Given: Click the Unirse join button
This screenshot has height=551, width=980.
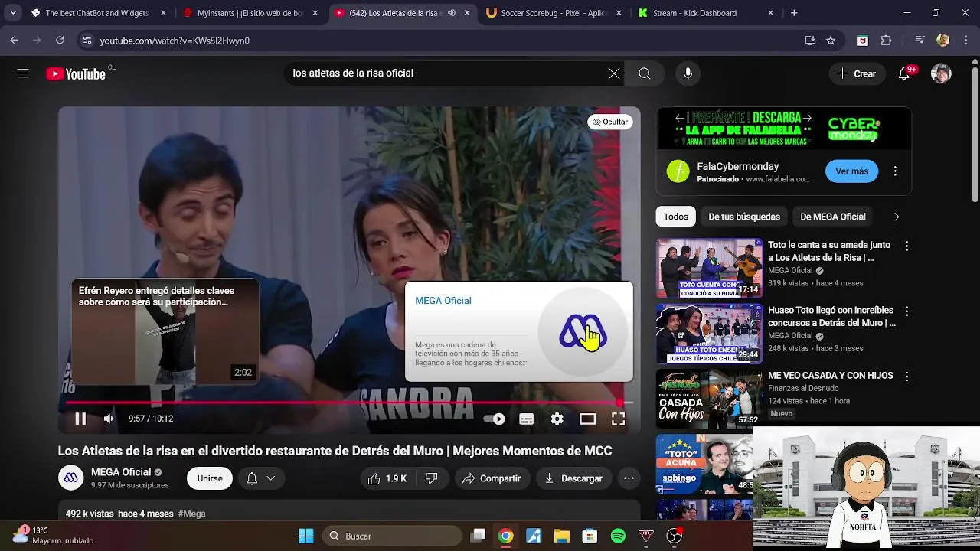Looking at the screenshot, I should tap(210, 478).
